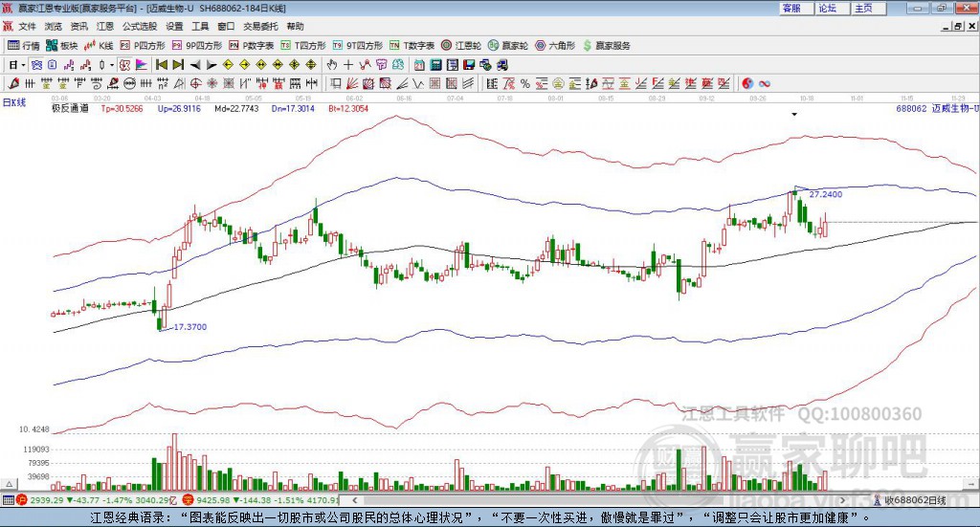This screenshot has width=980, height=527.
Task: Open the 江恩 menu
Action: click(105, 26)
